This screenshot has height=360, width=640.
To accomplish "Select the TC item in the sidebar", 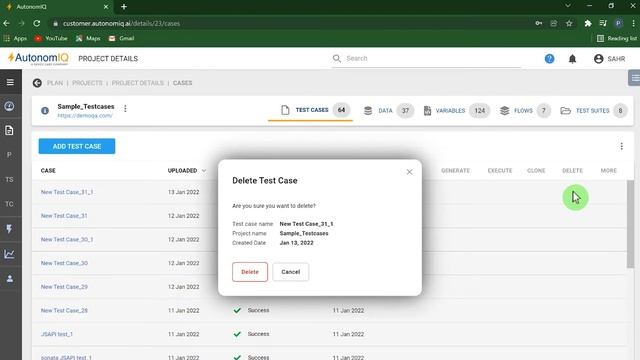I will pyautogui.click(x=9, y=204).
